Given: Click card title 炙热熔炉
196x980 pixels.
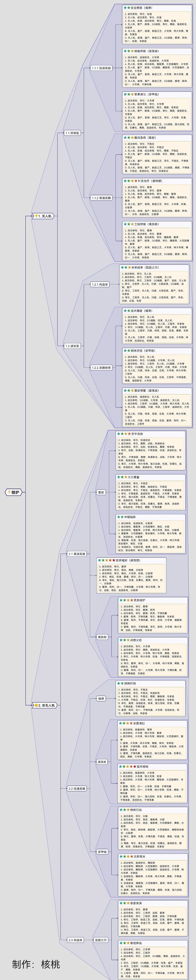Looking at the screenshot, I should click(x=140, y=600).
